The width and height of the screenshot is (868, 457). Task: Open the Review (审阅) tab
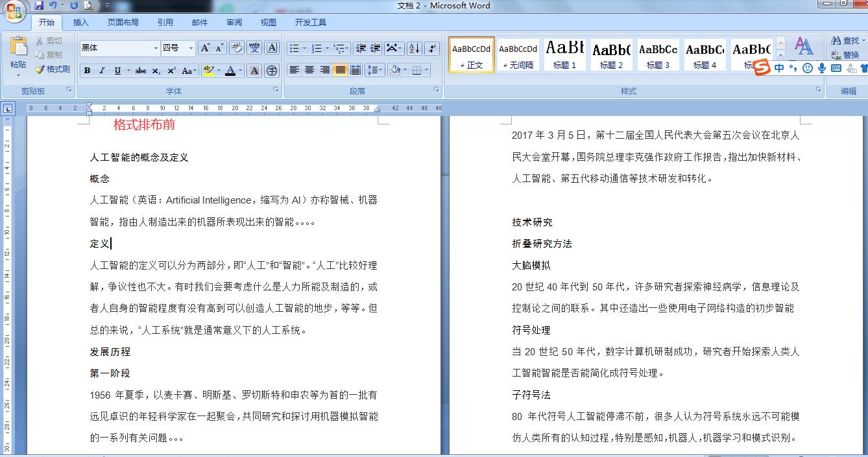click(x=234, y=22)
